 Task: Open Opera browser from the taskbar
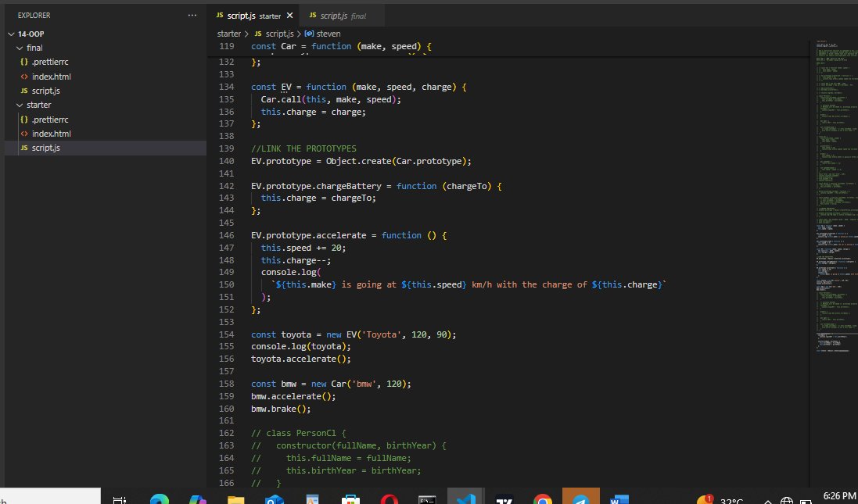coord(389,499)
